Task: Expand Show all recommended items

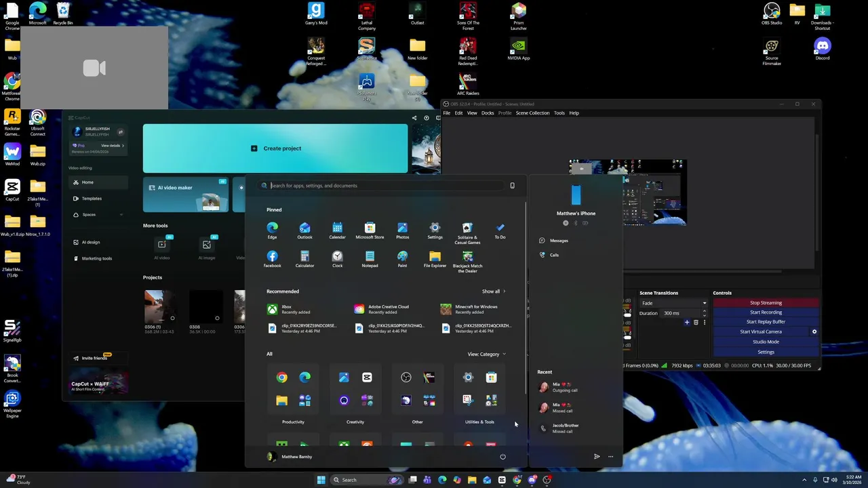Action: 494,291
